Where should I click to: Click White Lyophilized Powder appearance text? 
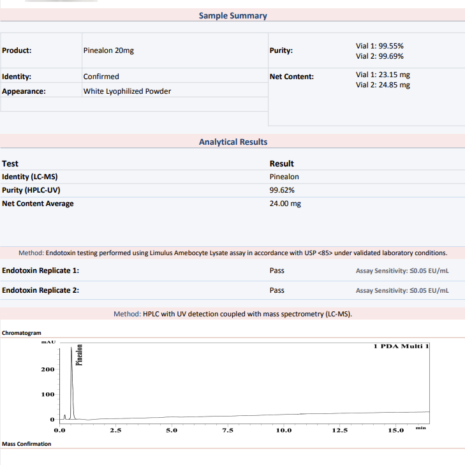tap(127, 91)
